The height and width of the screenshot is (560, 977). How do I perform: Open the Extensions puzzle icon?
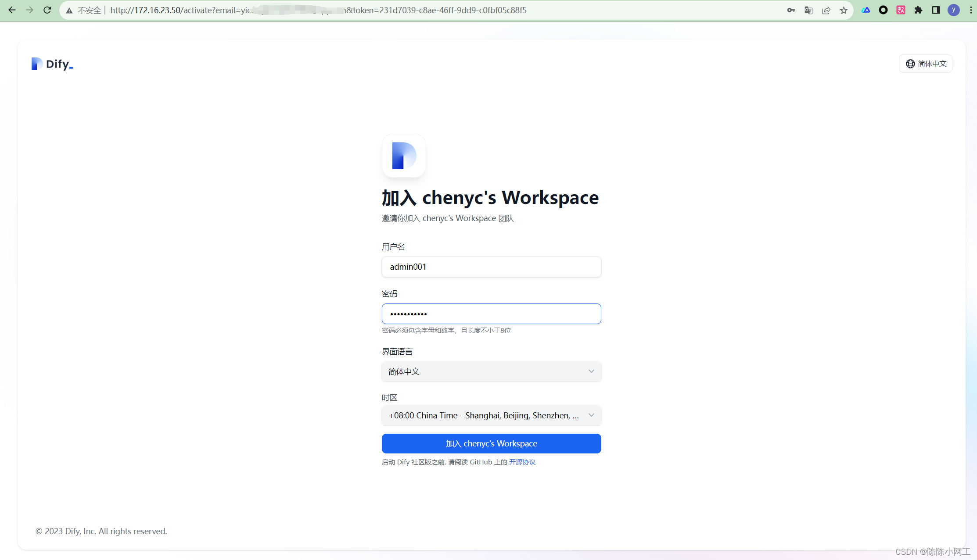(918, 10)
